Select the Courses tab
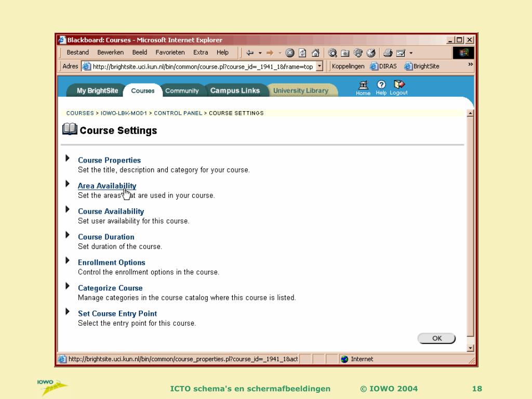The image size is (532, 399). tap(142, 90)
